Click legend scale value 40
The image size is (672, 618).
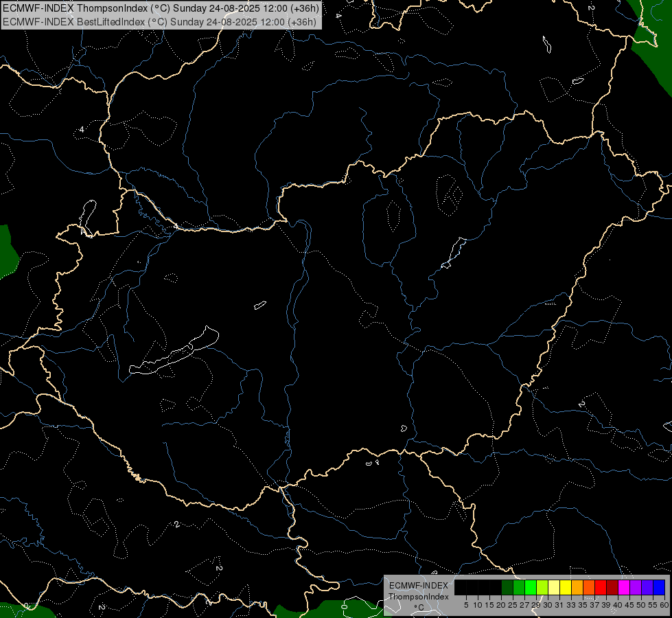(x=618, y=605)
